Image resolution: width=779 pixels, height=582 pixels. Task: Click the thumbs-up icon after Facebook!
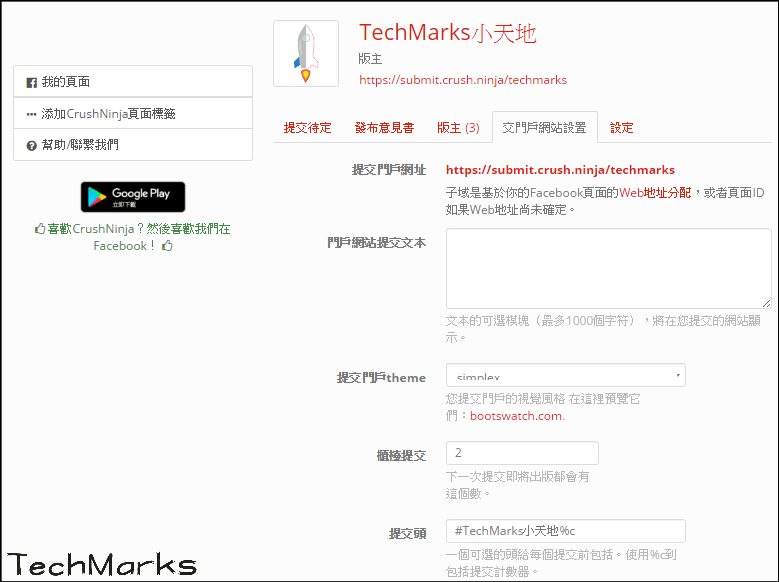tap(167, 246)
